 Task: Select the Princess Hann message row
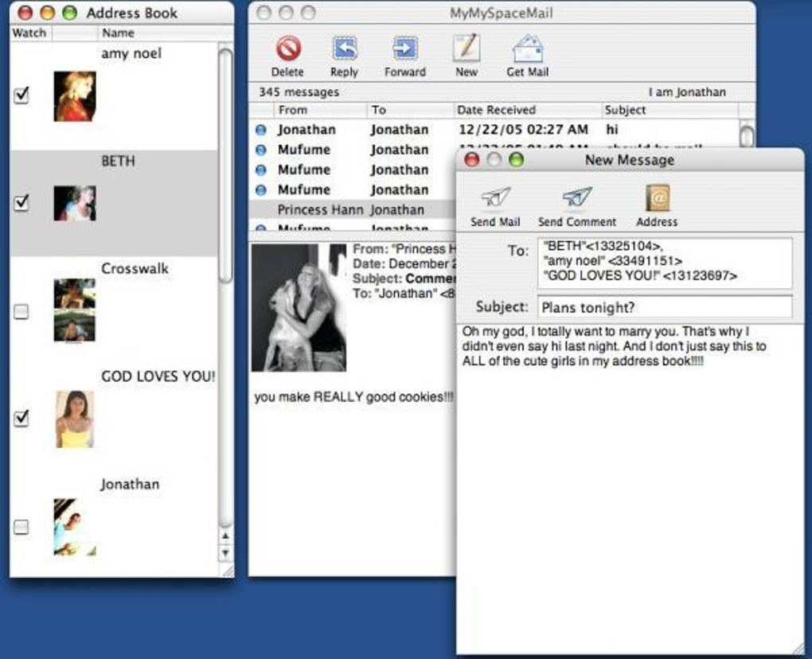[x=353, y=209]
